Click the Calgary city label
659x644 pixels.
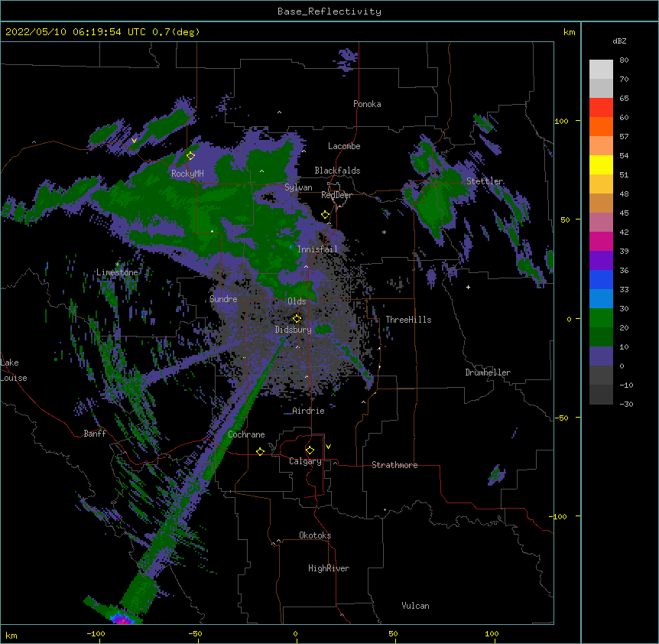coord(305,461)
